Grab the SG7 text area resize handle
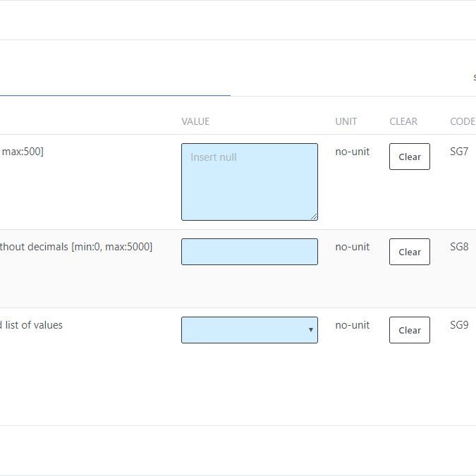The image size is (476, 476). 314,216
